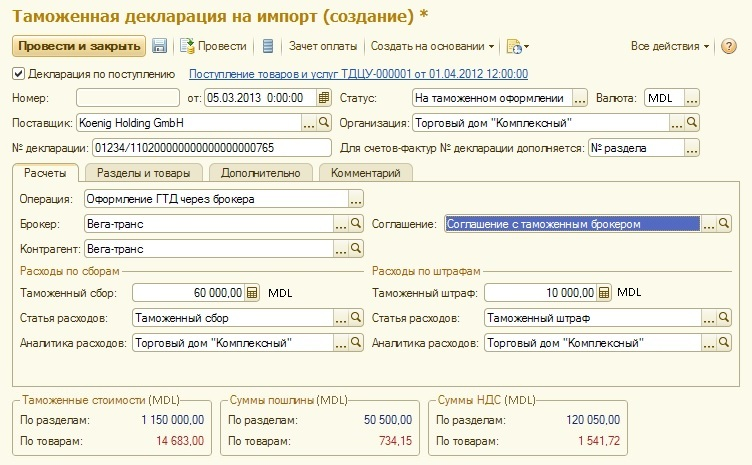The height and width of the screenshot is (465, 752).
Task: Click the help question mark icon
Action: (x=729, y=46)
